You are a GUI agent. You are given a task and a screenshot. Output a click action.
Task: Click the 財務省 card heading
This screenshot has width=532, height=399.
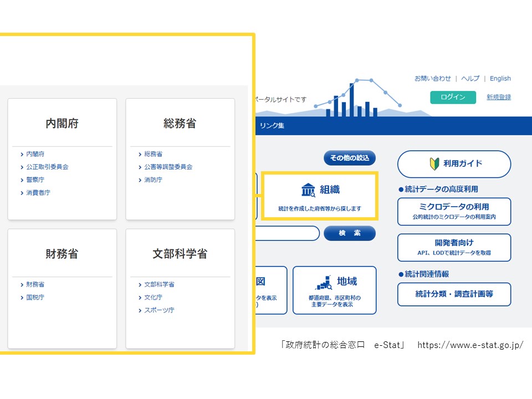(x=62, y=253)
